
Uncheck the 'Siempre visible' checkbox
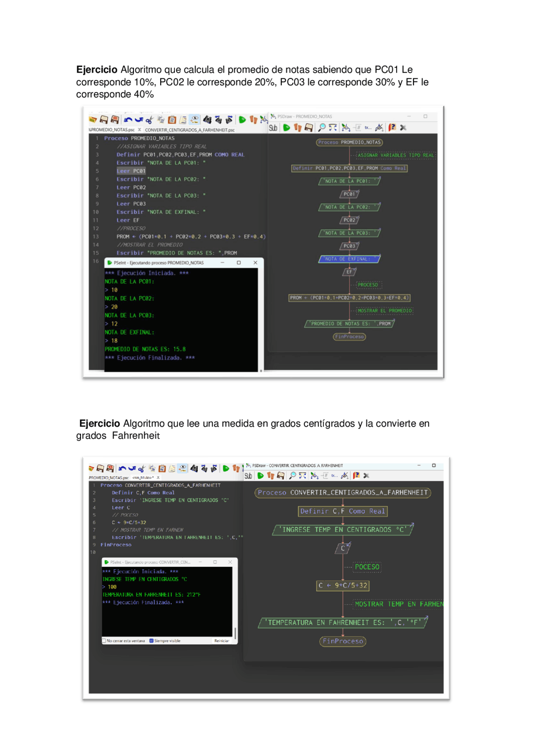tap(151, 641)
